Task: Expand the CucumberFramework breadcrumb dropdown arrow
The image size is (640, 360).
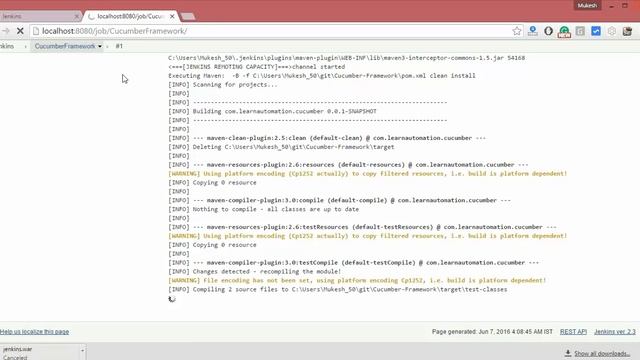Action: pyautogui.click(x=100, y=47)
